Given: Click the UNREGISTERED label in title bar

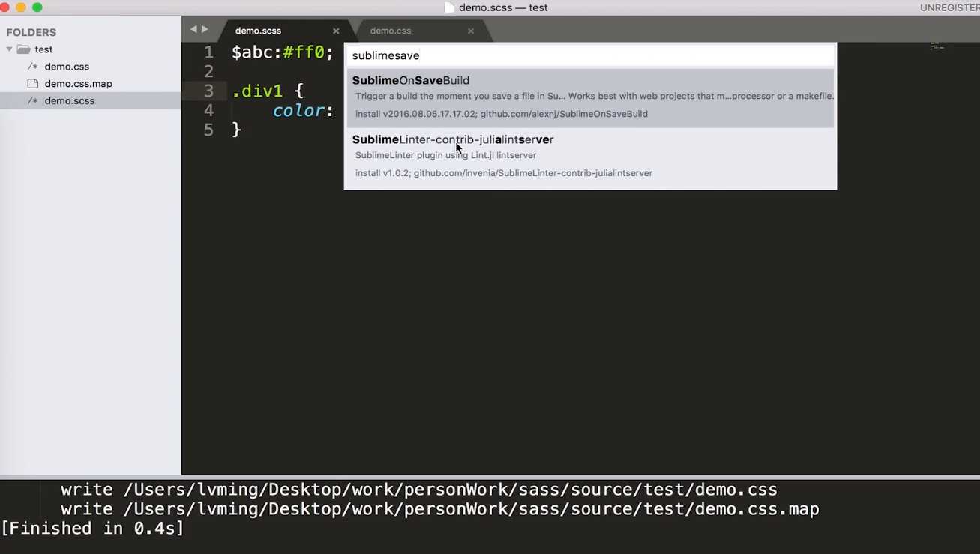Looking at the screenshot, I should pyautogui.click(x=950, y=7).
